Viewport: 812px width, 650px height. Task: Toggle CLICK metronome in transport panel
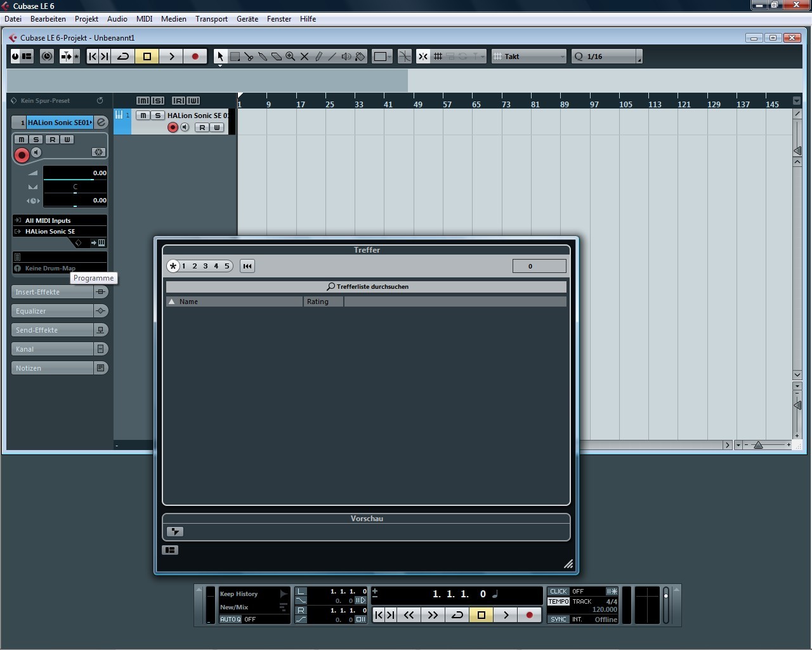[x=558, y=591]
